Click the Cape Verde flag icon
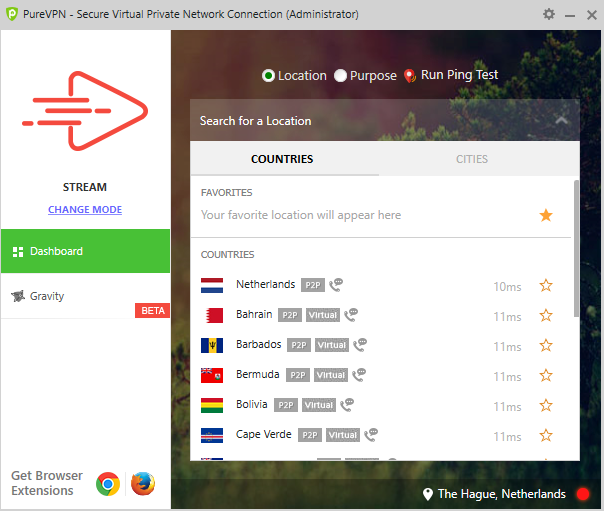604x511 pixels. click(212, 436)
